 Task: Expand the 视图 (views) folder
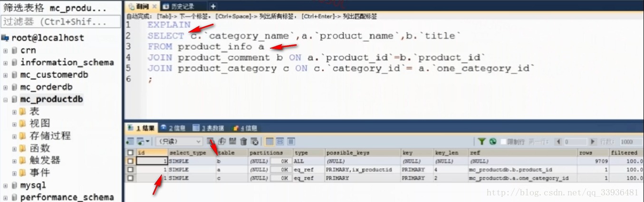click(x=14, y=124)
